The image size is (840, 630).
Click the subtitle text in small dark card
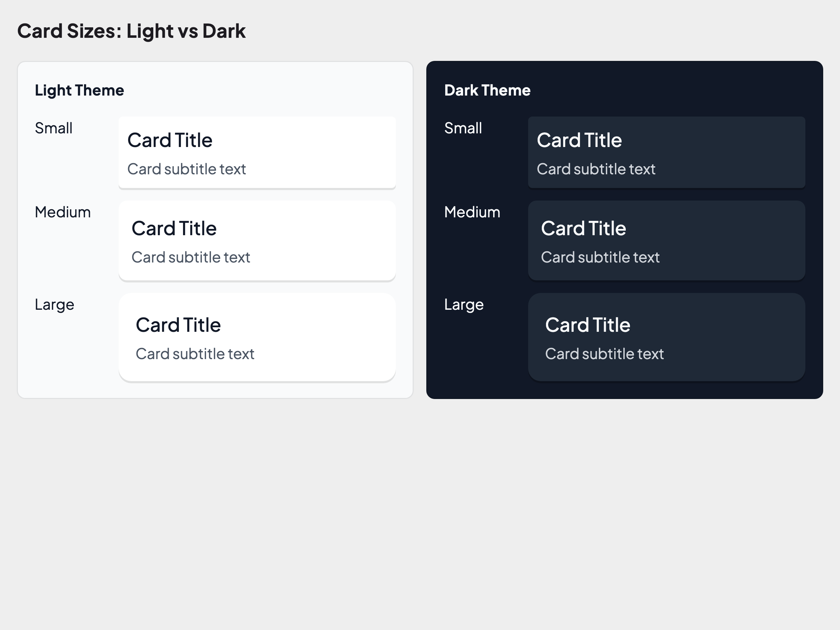tap(596, 169)
